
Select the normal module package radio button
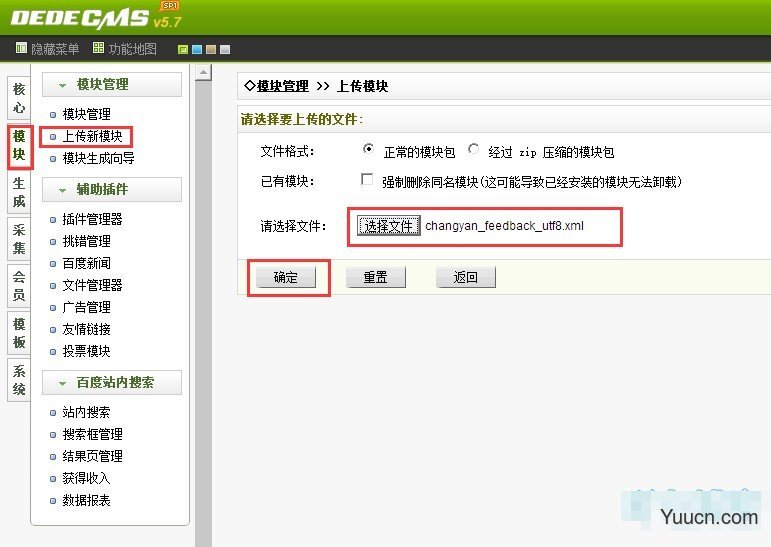coord(368,150)
